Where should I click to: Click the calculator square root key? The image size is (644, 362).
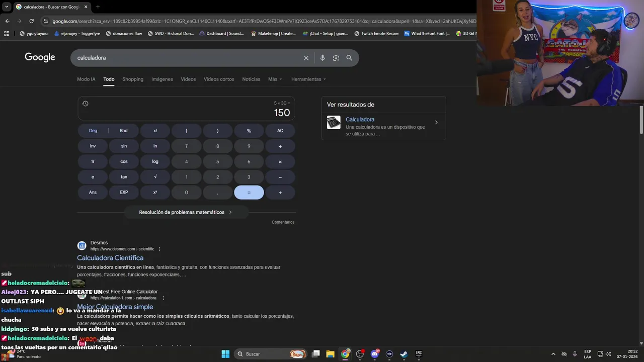coord(155,177)
